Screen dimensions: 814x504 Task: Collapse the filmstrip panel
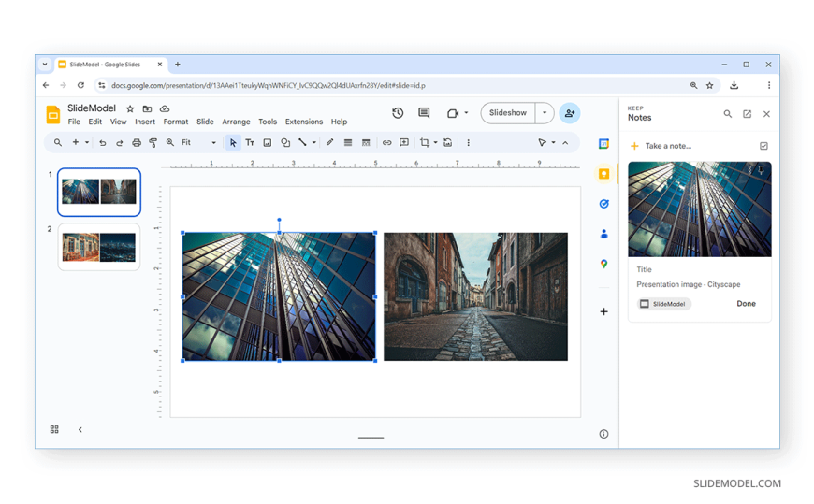[80, 429]
